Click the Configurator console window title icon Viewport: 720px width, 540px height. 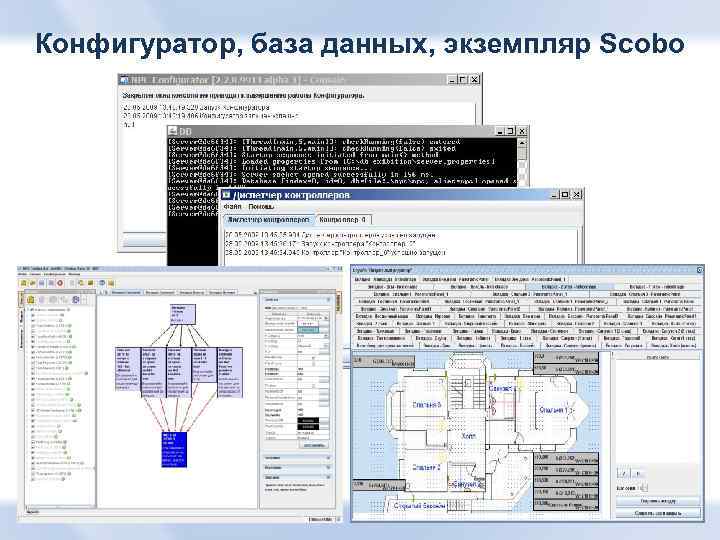tap(124, 80)
